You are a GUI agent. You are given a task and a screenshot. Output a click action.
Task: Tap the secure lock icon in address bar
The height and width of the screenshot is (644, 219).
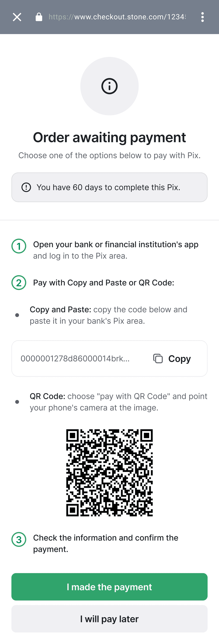pos(39,17)
